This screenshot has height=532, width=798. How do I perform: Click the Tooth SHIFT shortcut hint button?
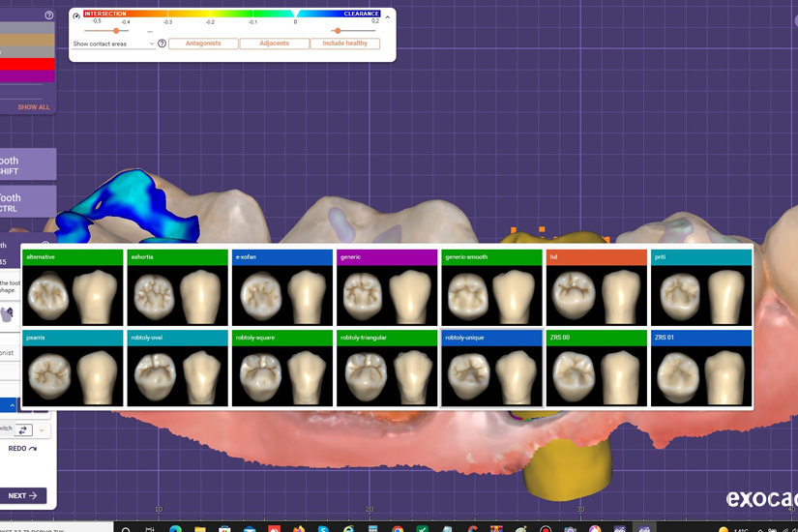27,164
